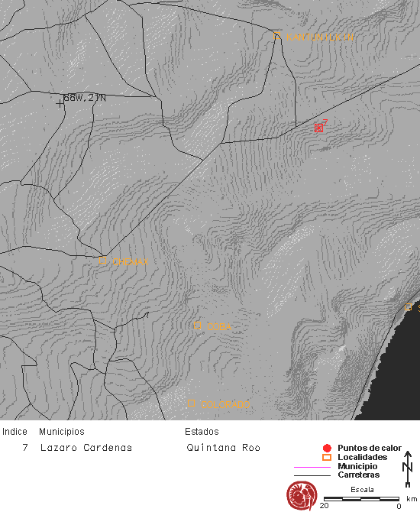
Task: Click the orange Localidades legend square
Action: (327, 457)
